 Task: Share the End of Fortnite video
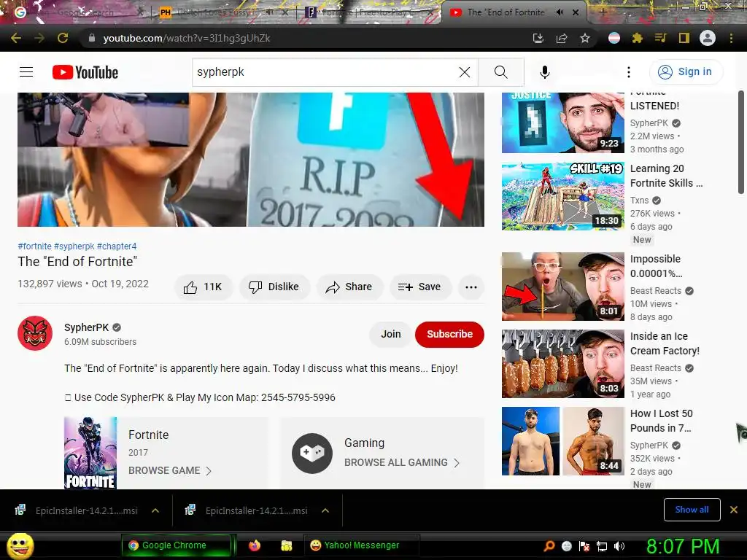click(349, 287)
